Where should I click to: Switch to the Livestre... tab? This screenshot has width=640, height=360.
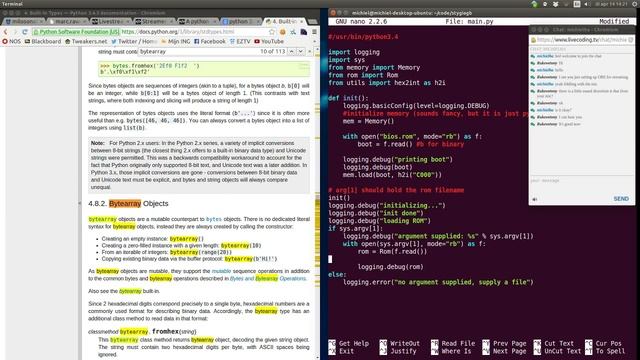[111, 21]
